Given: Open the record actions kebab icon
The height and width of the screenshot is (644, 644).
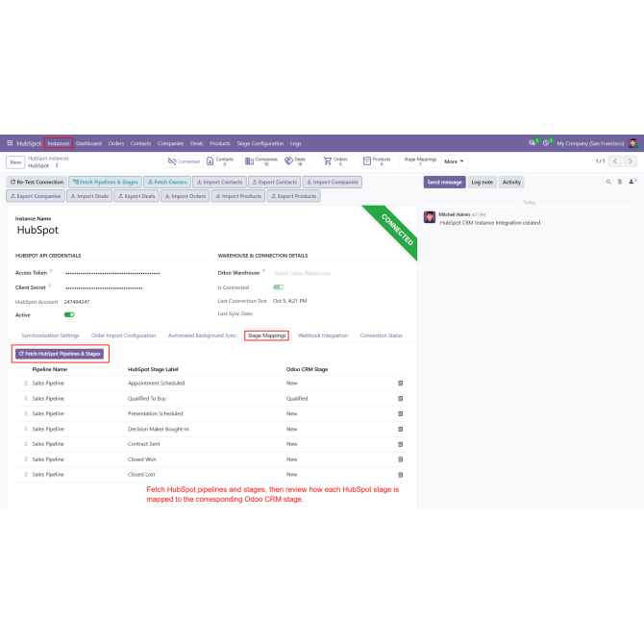Looking at the screenshot, I should (x=57, y=165).
